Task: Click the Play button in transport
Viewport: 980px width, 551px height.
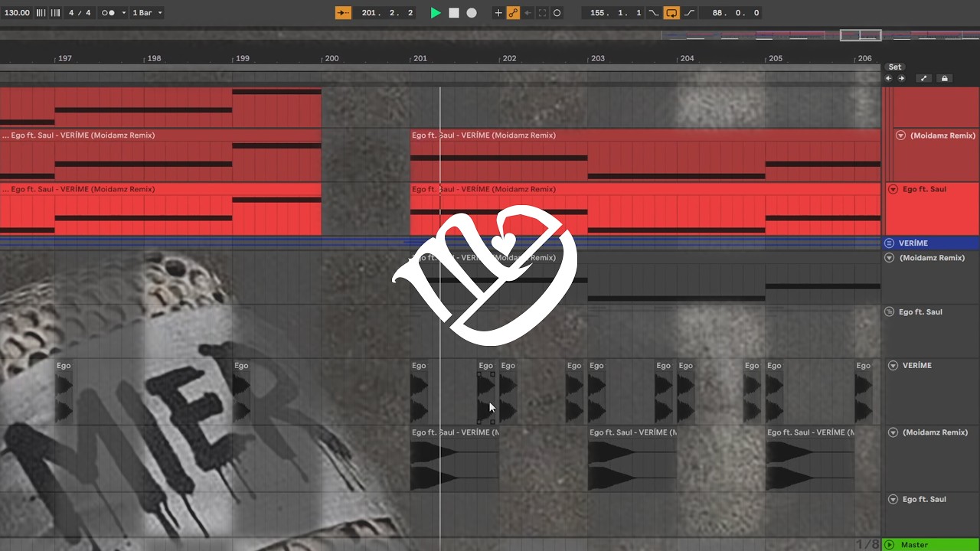Action: pos(436,13)
